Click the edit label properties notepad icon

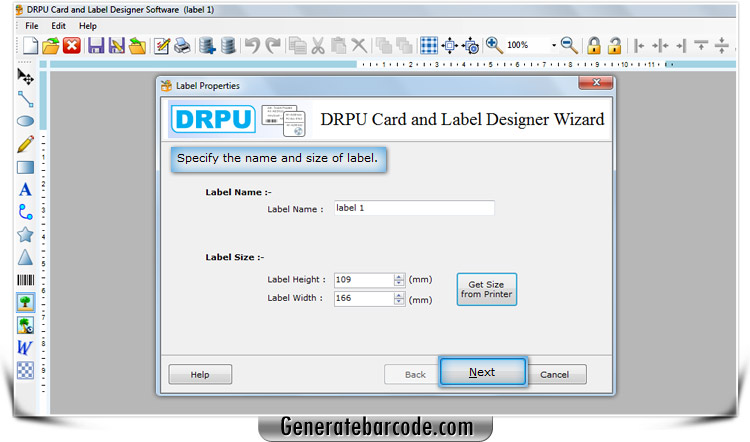tap(162, 46)
